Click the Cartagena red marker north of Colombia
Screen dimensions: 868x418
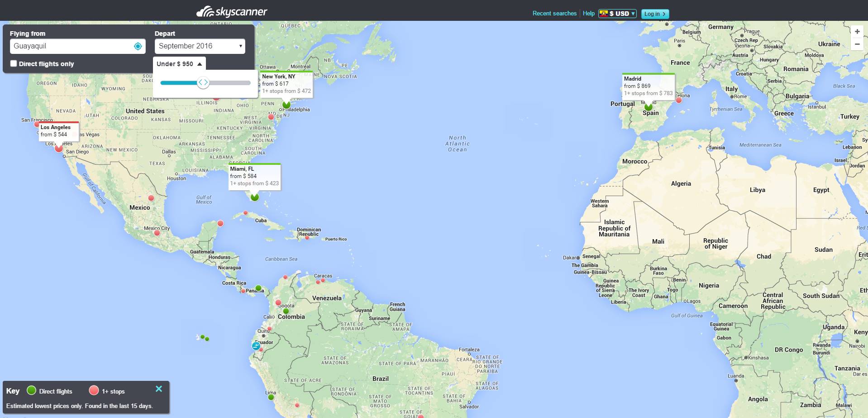pyautogui.click(x=286, y=277)
